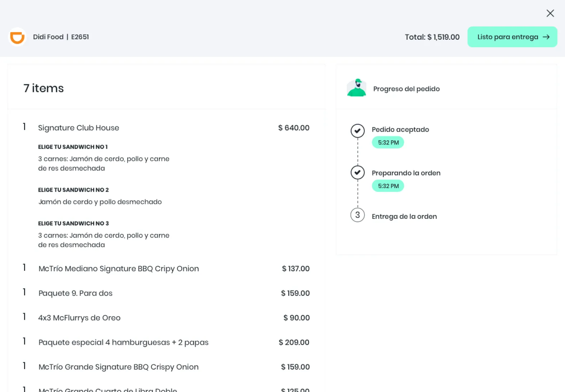This screenshot has height=392, width=565.
Task: Select the Signature Club House item
Action: [78, 128]
